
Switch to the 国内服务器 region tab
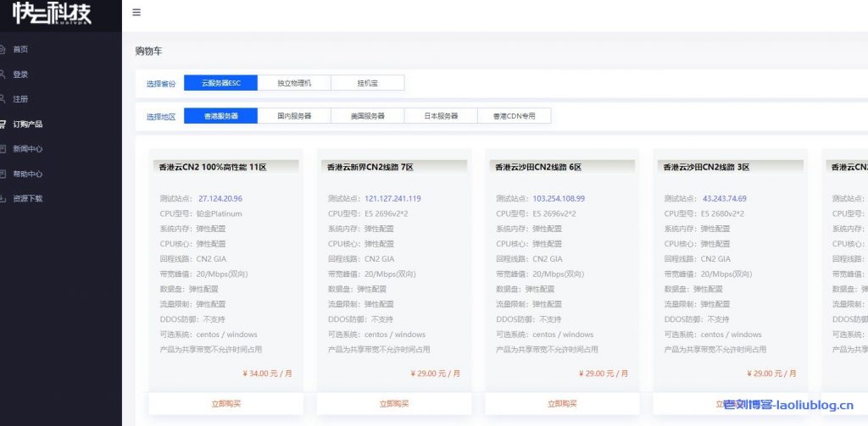(294, 116)
